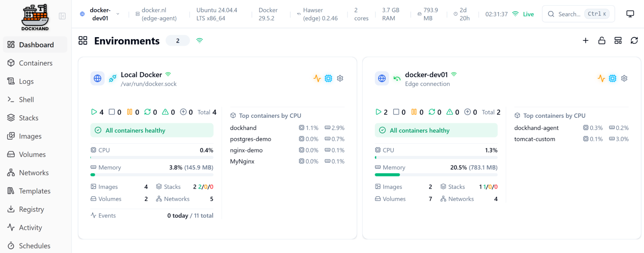Click the Local Docker Memory usage bar

pyautogui.click(x=152, y=175)
